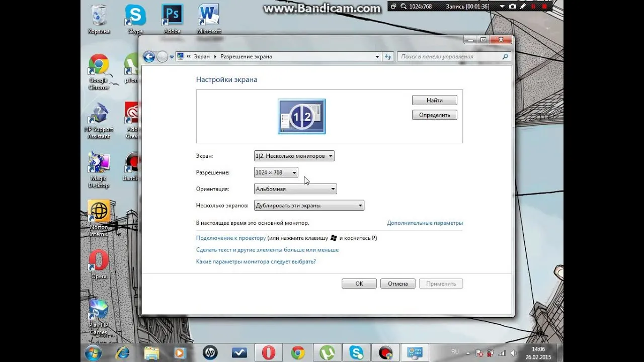Viewport: 644px width, 362px height.
Task: Open File Explorer from the taskbar
Action: pos(151,353)
